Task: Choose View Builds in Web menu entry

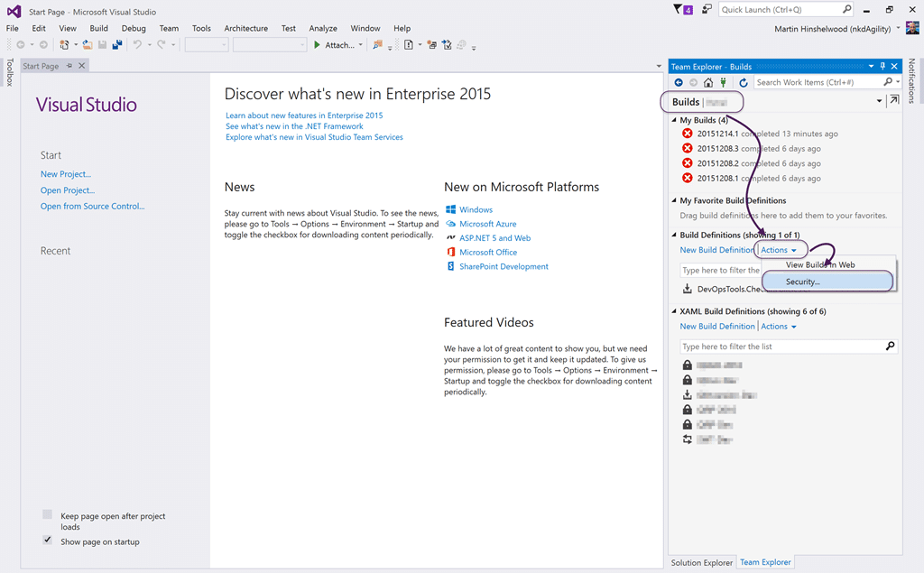Action: point(828,264)
